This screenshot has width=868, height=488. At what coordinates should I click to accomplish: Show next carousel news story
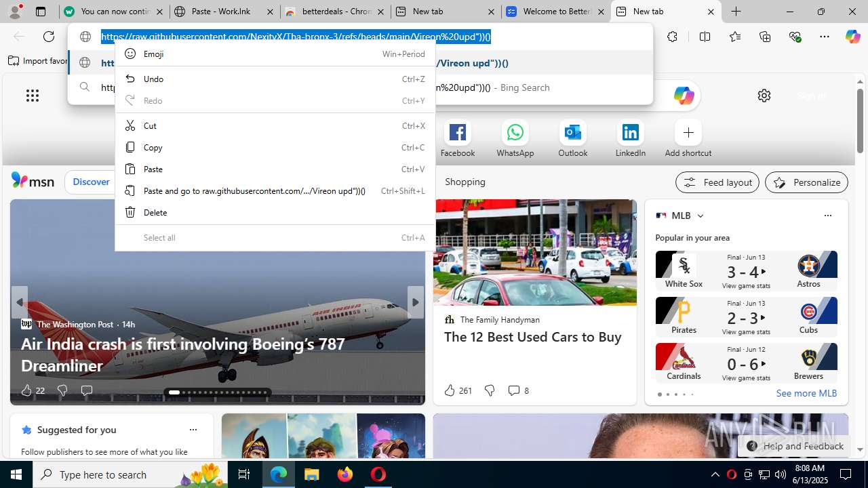(415, 302)
